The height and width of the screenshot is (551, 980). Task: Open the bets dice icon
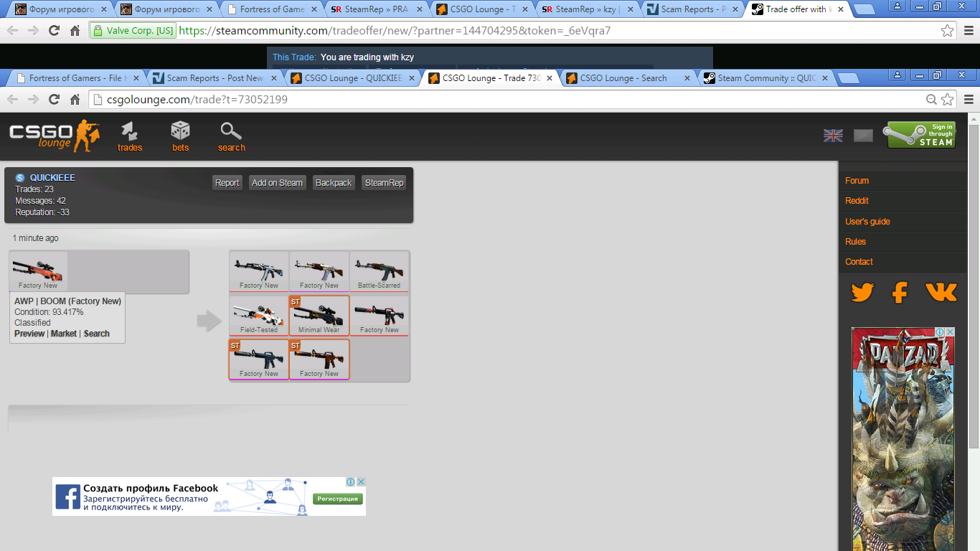pyautogui.click(x=180, y=132)
